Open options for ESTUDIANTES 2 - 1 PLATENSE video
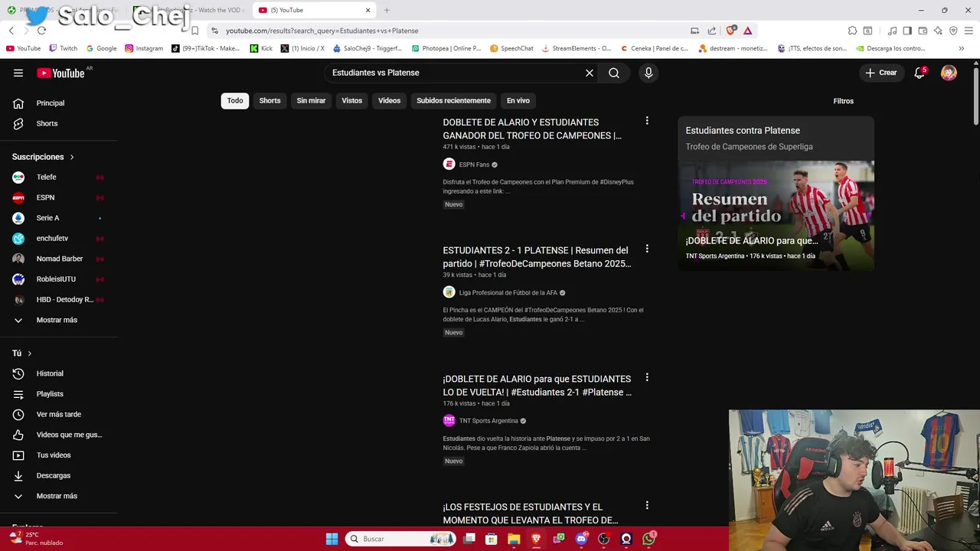Image resolution: width=980 pixels, height=551 pixels. click(647, 249)
